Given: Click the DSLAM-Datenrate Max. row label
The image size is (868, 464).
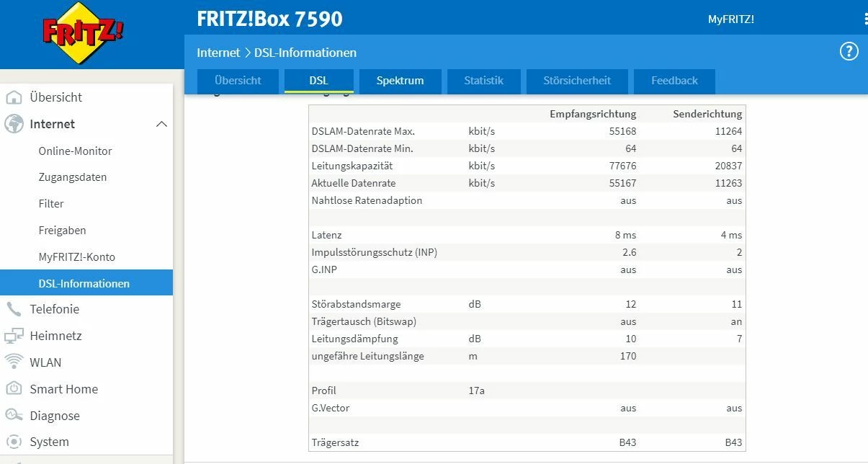Looking at the screenshot, I should coord(363,131).
